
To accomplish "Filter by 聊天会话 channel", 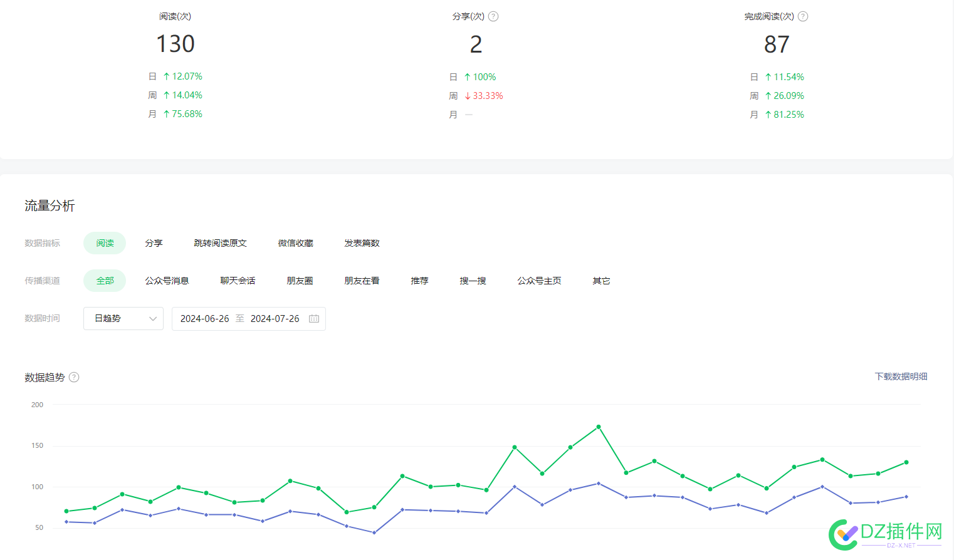I will [x=238, y=281].
